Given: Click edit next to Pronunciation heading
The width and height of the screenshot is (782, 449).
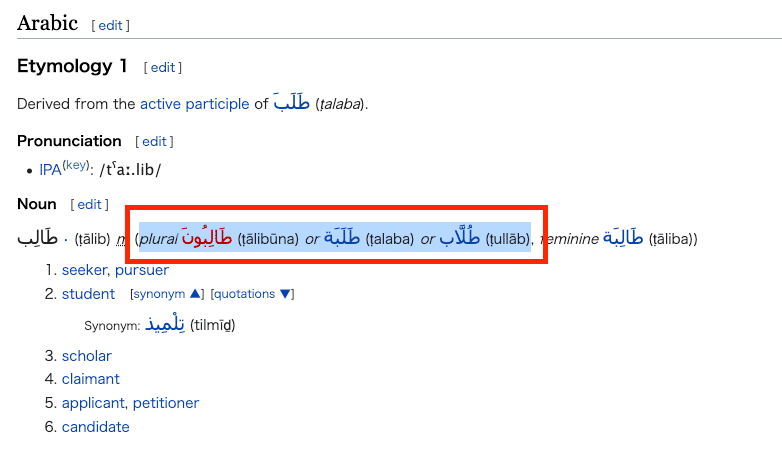Looking at the screenshot, I should pos(156,142).
